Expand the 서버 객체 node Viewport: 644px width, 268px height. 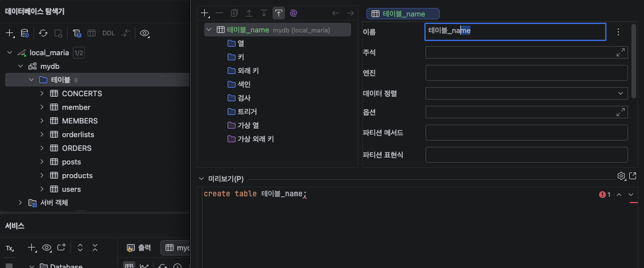pyautogui.click(x=20, y=203)
